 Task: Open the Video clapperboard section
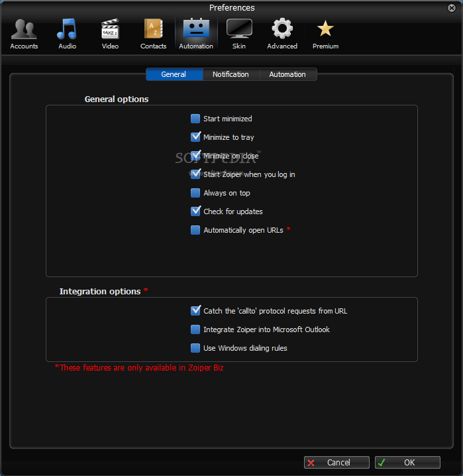(x=110, y=34)
